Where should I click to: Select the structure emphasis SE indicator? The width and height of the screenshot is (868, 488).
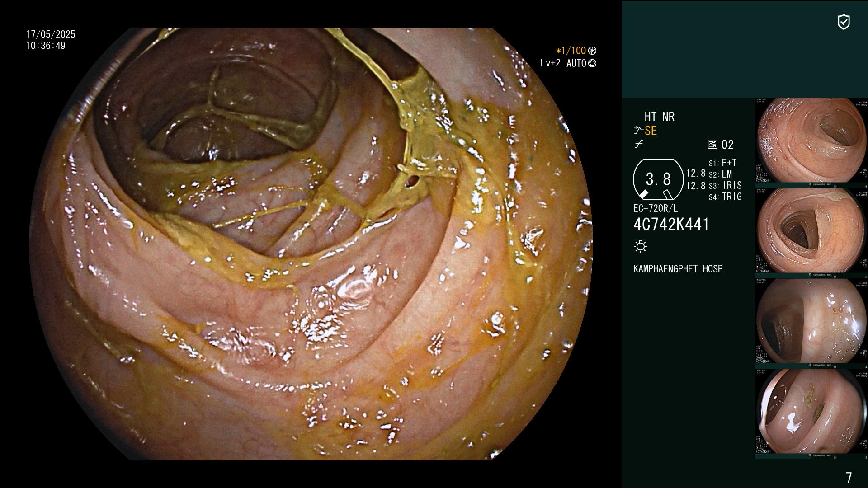pos(645,131)
